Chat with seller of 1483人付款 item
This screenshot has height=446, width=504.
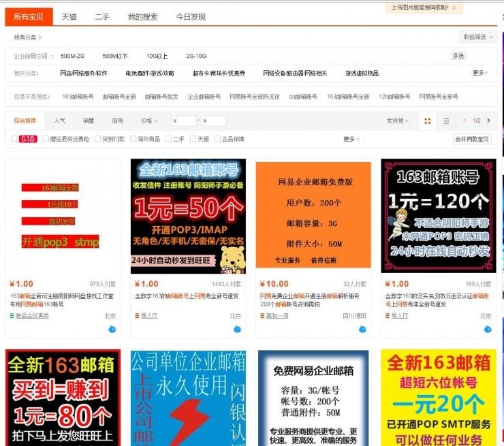point(237,330)
